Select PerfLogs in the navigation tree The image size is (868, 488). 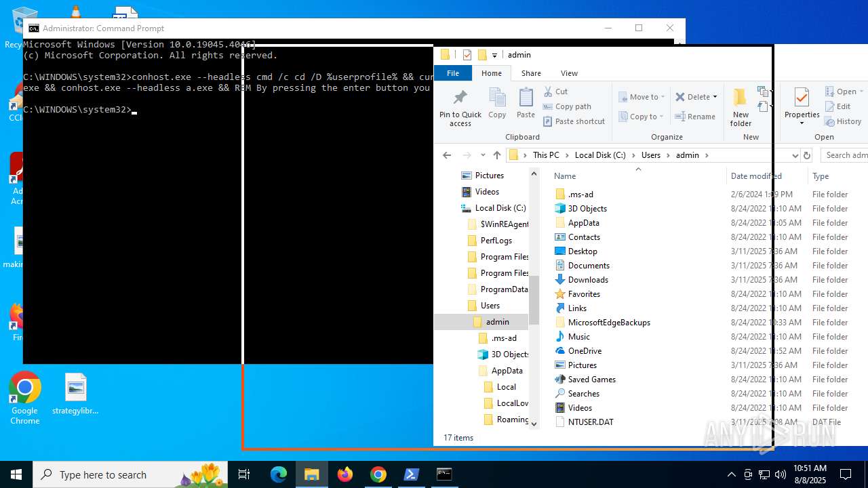click(x=496, y=241)
